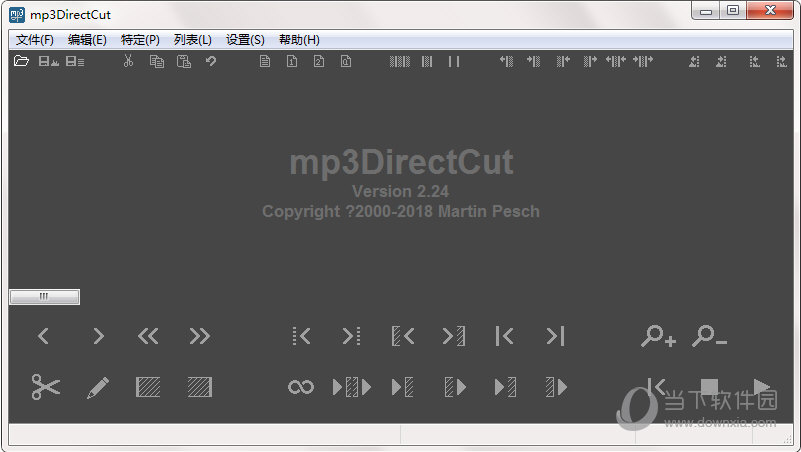Click the dotted-line left chevron button
The image size is (801, 452).
click(301, 336)
